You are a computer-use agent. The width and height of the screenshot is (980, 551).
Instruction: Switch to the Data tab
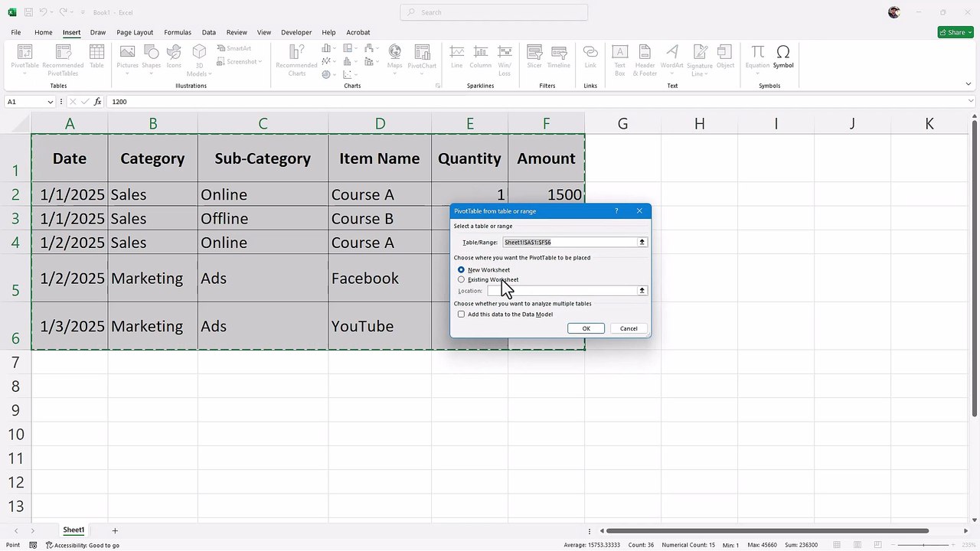[209, 32]
